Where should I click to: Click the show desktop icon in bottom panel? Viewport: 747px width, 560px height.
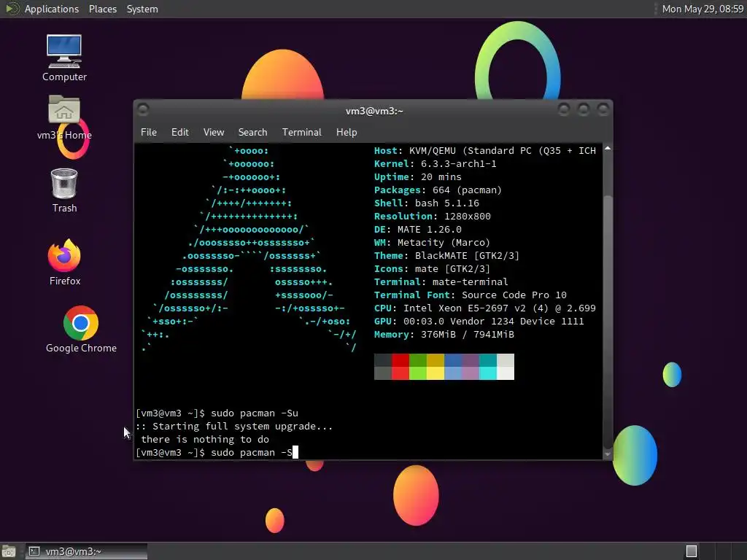click(x=9, y=551)
